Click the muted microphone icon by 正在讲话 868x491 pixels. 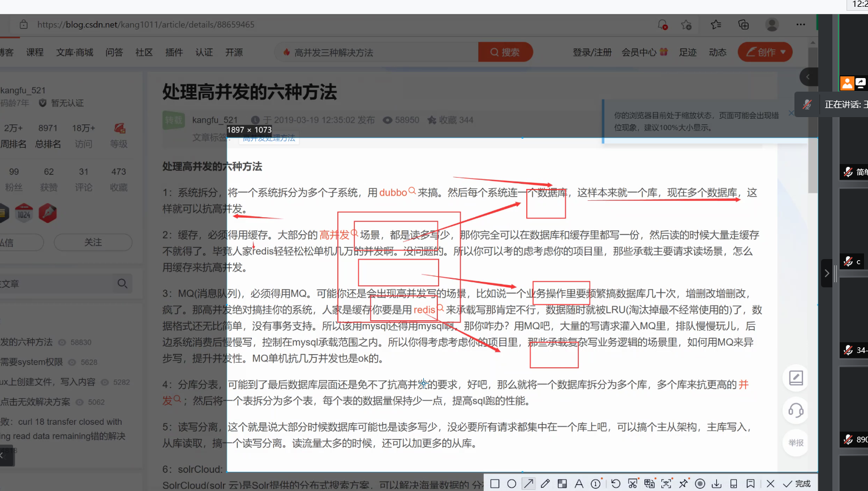(807, 105)
